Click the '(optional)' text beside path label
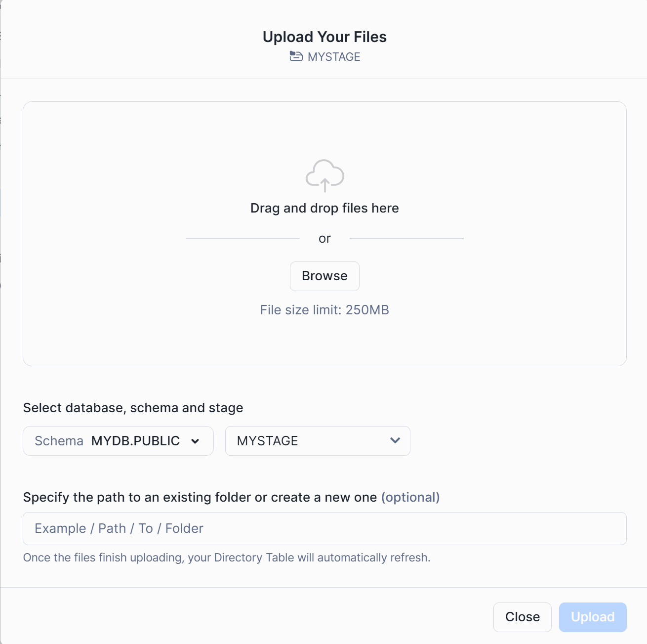Screen dimensions: 647x644 [410, 497]
